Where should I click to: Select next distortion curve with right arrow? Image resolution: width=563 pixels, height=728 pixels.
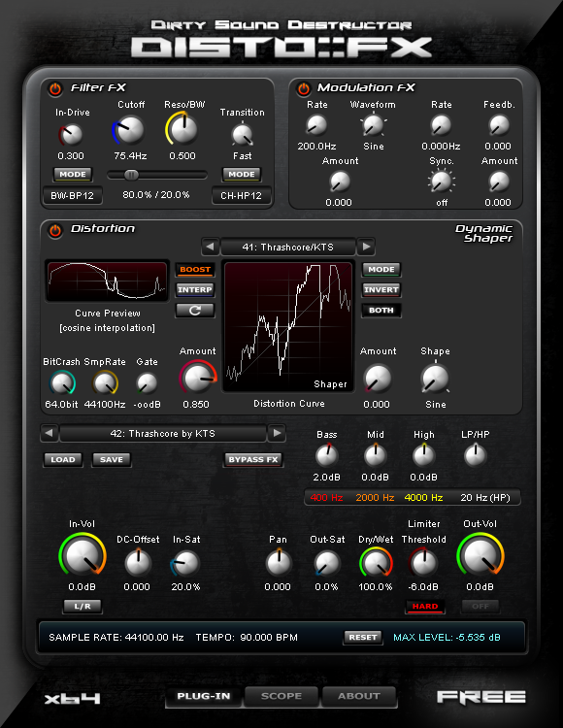pos(366,247)
